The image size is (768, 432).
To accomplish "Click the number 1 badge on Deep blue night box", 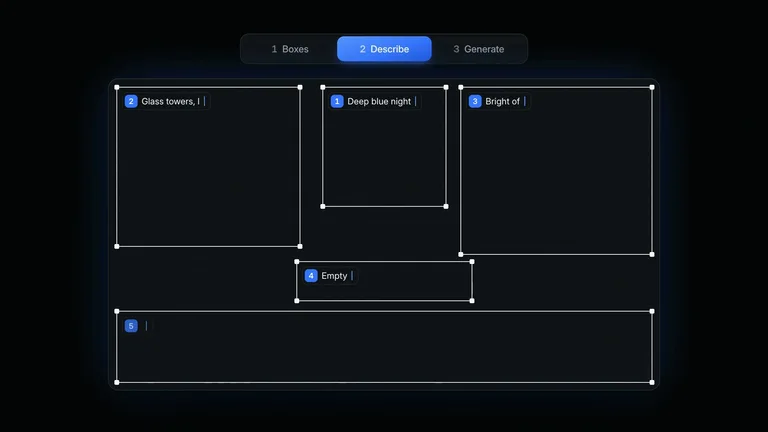I will 337,101.
